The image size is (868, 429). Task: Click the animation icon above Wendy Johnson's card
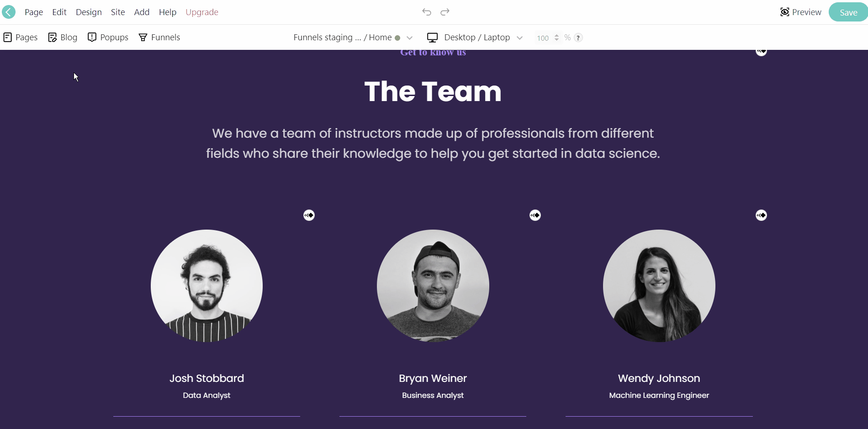click(762, 215)
